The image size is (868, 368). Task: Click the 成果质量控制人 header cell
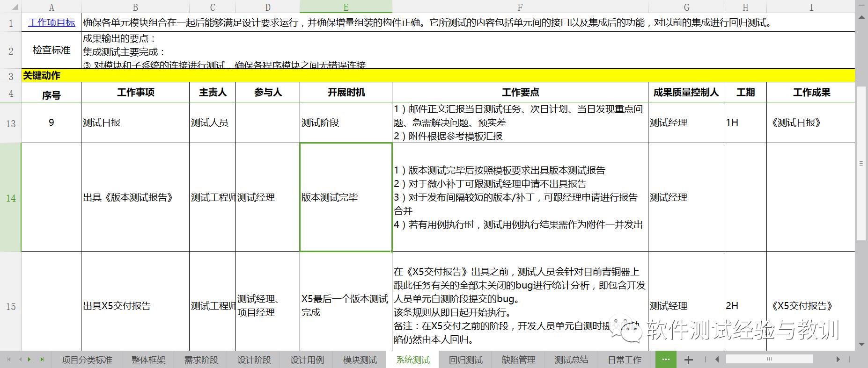coord(686,93)
